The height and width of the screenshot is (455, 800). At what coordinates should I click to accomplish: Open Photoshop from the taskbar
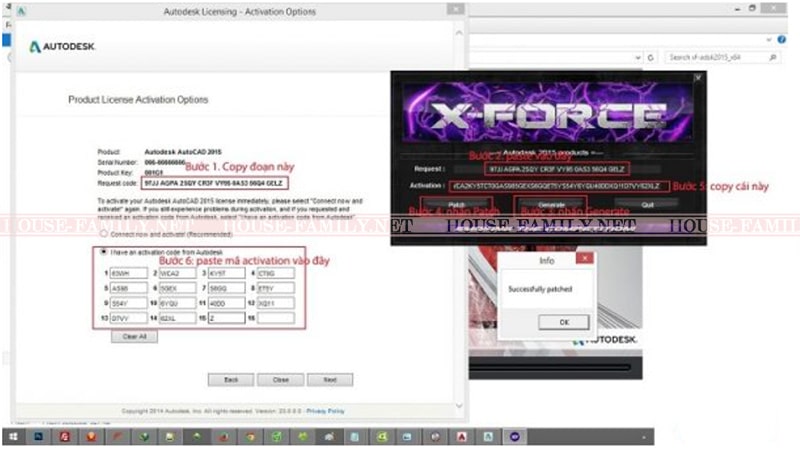tap(39, 437)
